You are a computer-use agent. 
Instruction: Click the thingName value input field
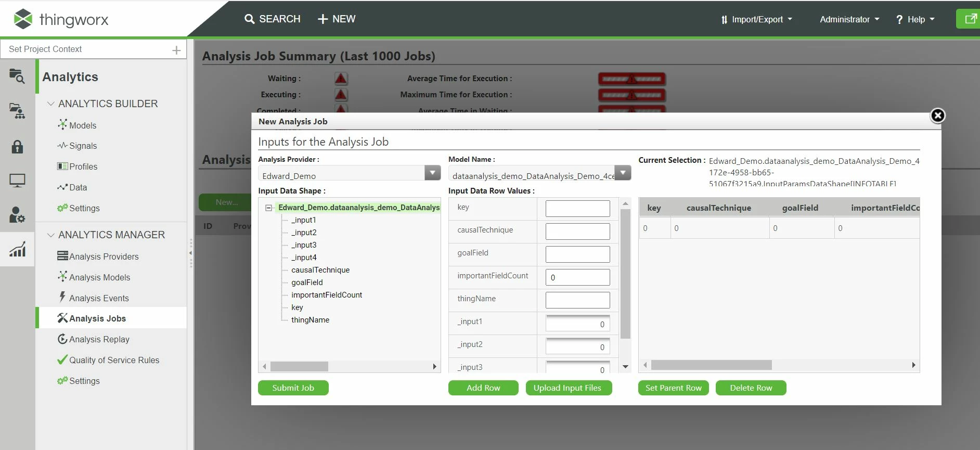point(578,300)
